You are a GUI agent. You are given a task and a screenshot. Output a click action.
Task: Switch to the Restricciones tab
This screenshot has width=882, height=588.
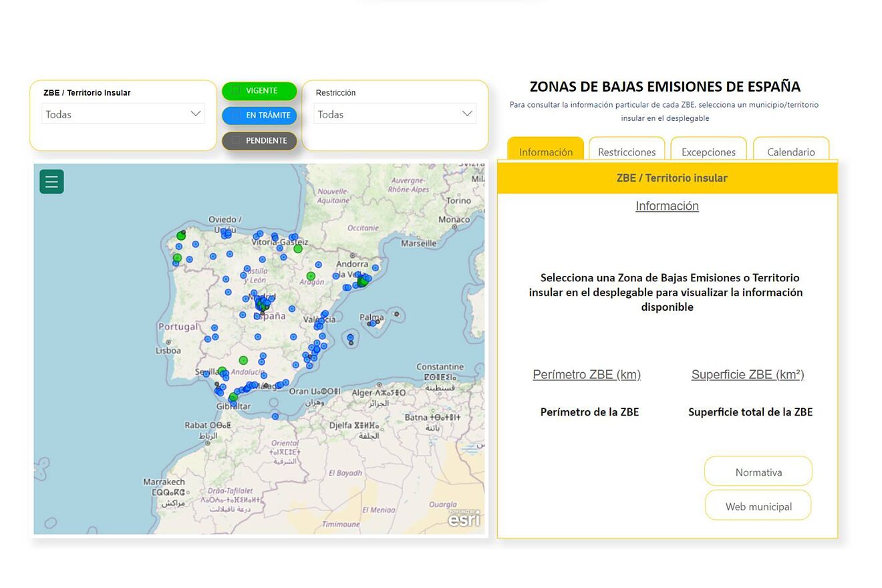click(x=626, y=152)
